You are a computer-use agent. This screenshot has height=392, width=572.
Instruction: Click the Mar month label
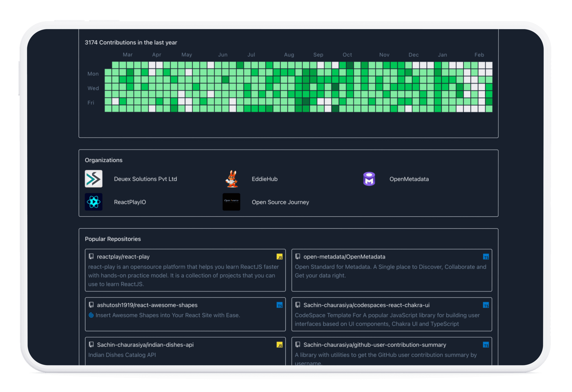[x=128, y=55]
